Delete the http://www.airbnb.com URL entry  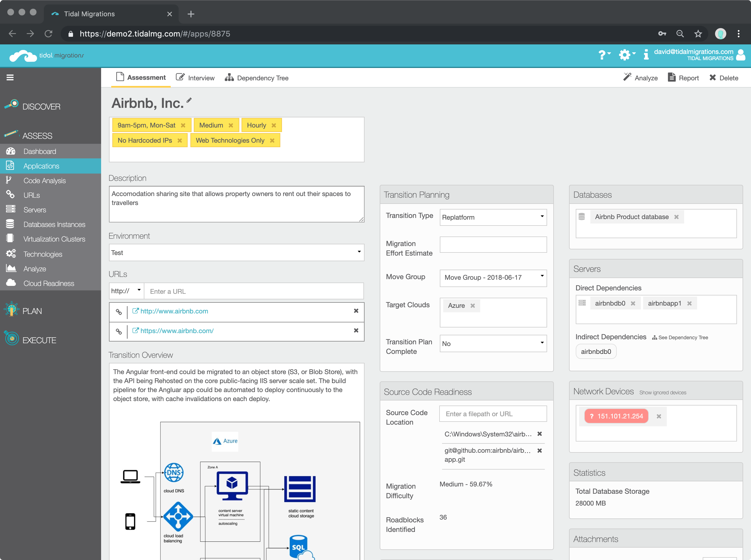pos(356,311)
